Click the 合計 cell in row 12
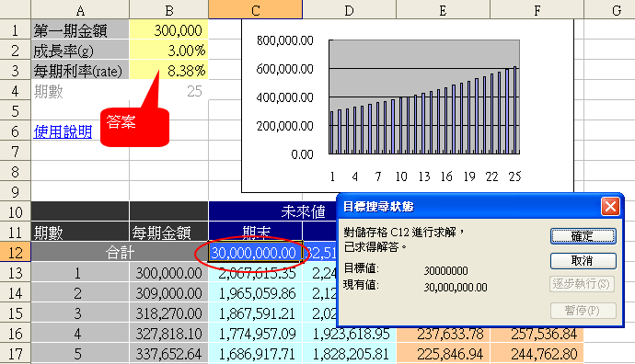The width and height of the screenshot is (635, 364). (x=120, y=253)
